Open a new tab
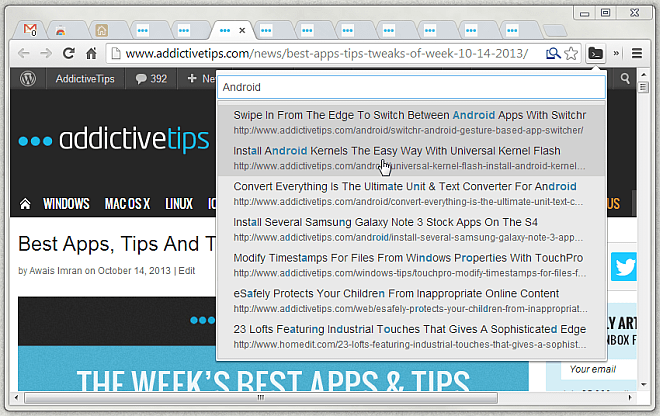This screenshot has width=660, height=416. point(555,31)
